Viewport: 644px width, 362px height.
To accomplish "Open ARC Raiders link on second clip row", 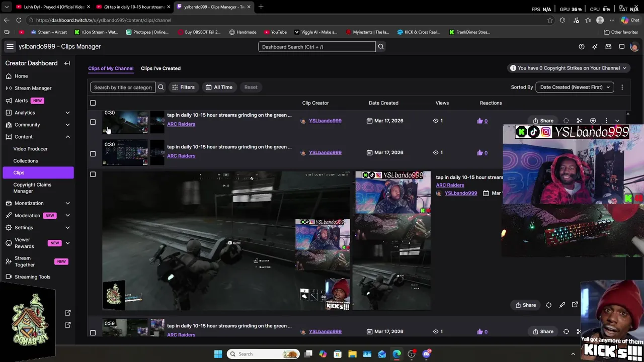I will point(181,156).
